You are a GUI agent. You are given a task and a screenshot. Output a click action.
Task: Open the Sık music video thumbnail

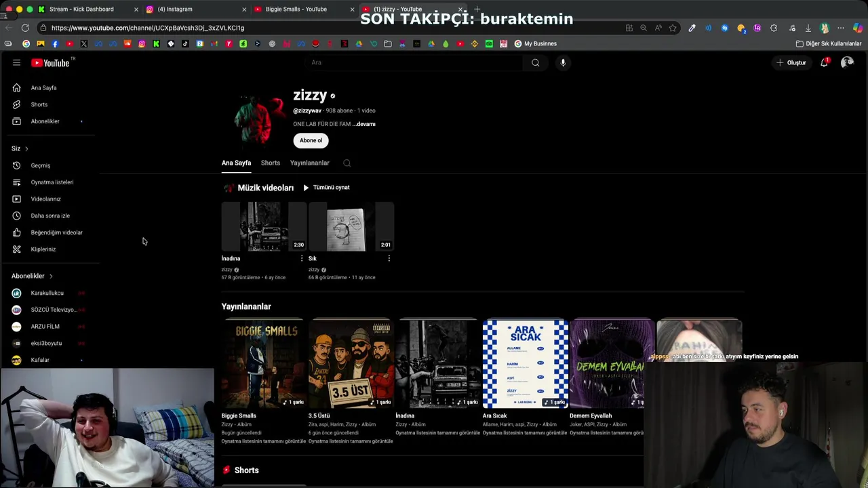(x=351, y=226)
